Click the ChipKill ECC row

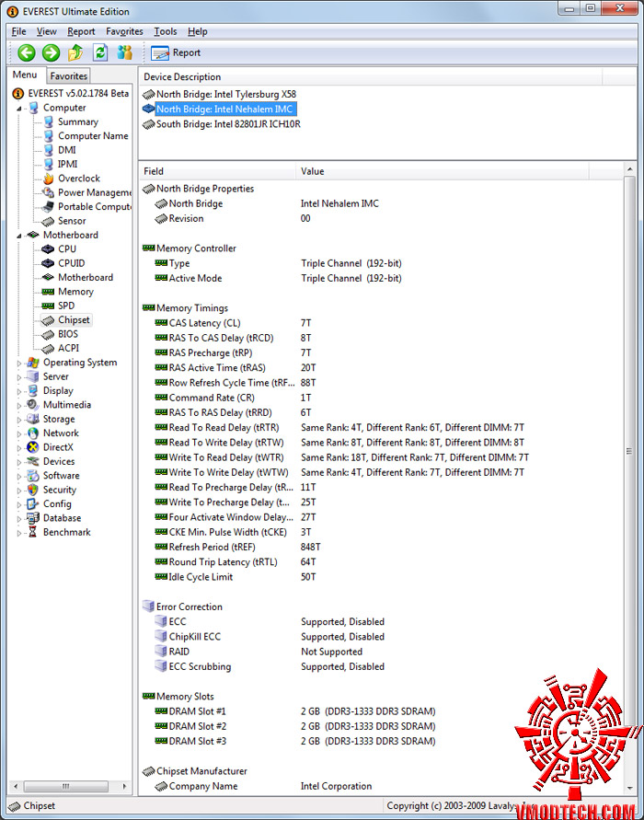382,637
